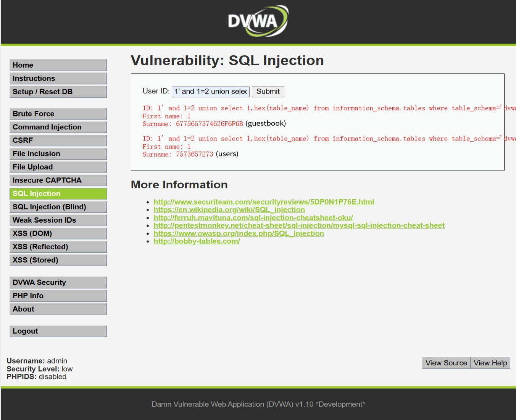This screenshot has height=420, width=516.
Task: Click the (users) annotation text
Action: [227, 154]
